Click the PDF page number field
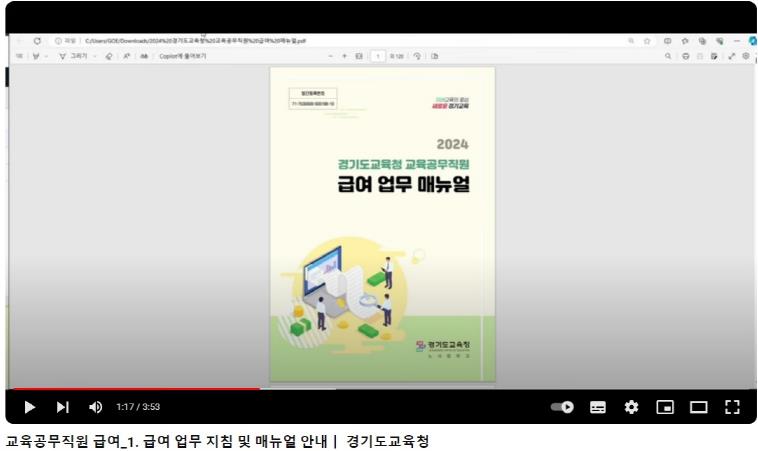The image size is (758, 451). (378, 56)
